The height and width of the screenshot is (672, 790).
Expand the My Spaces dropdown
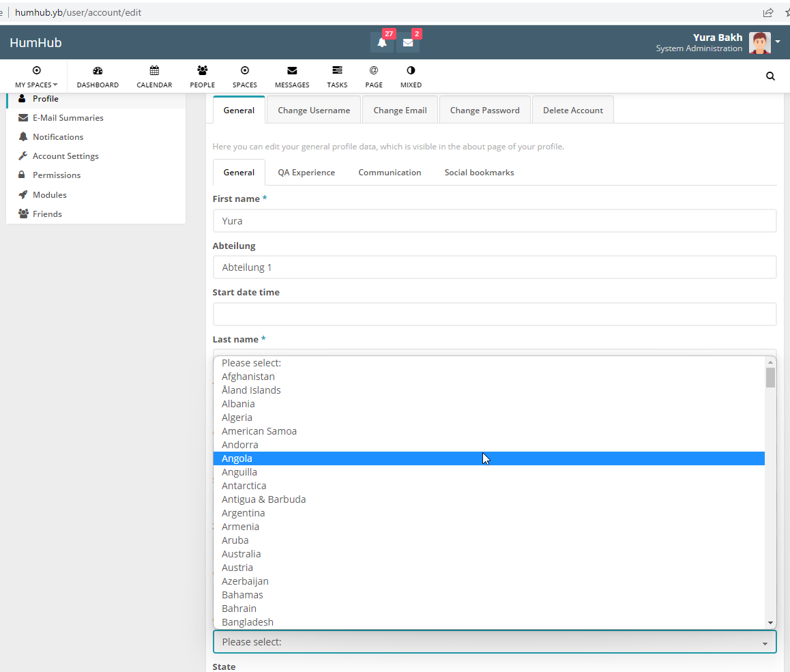(36, 85)
